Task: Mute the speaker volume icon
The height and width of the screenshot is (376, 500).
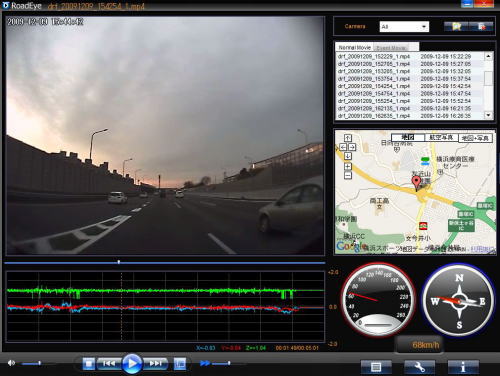Action: pos(11,363)
